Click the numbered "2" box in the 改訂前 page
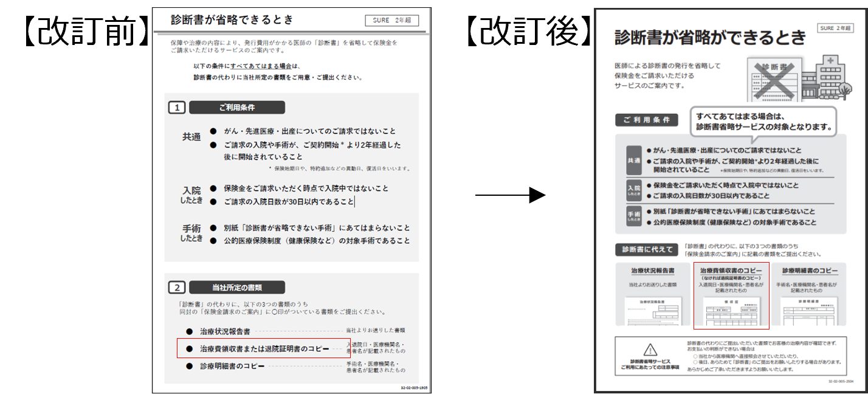Screen dimensions: 868x394 tap(176, 288)
